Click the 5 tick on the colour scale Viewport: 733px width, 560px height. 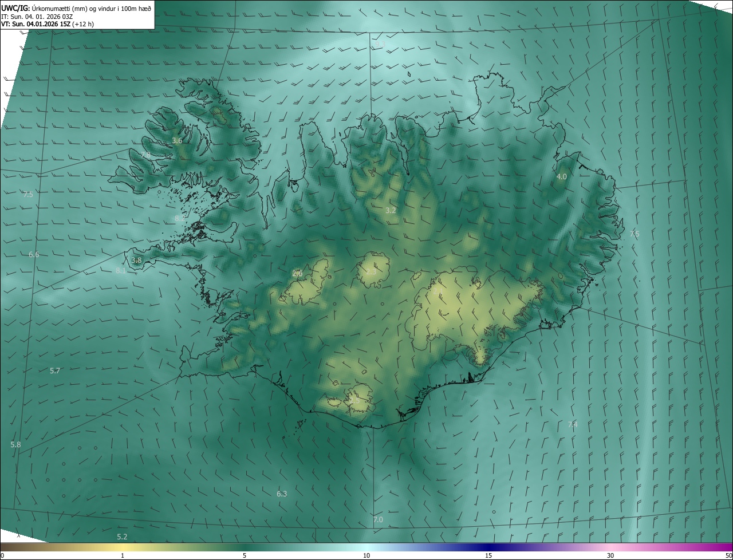(x=245, y=555)
